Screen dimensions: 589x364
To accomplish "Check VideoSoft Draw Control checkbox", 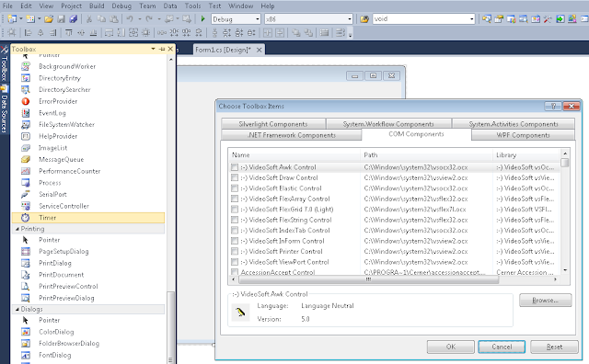I will [235, 177].
